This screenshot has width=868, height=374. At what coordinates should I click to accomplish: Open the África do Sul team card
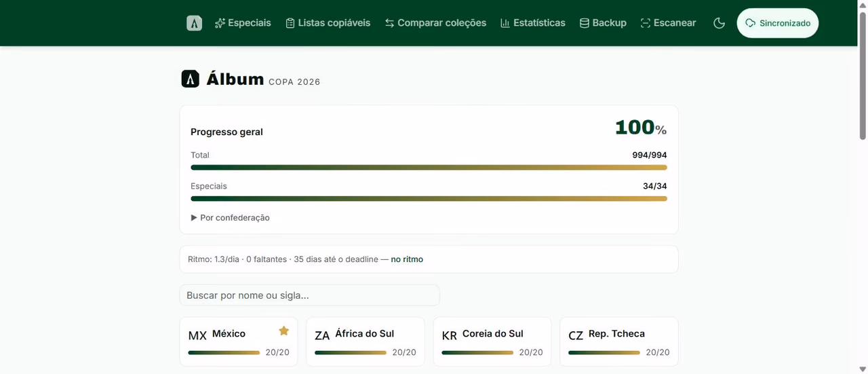click(x=366, y=342)
